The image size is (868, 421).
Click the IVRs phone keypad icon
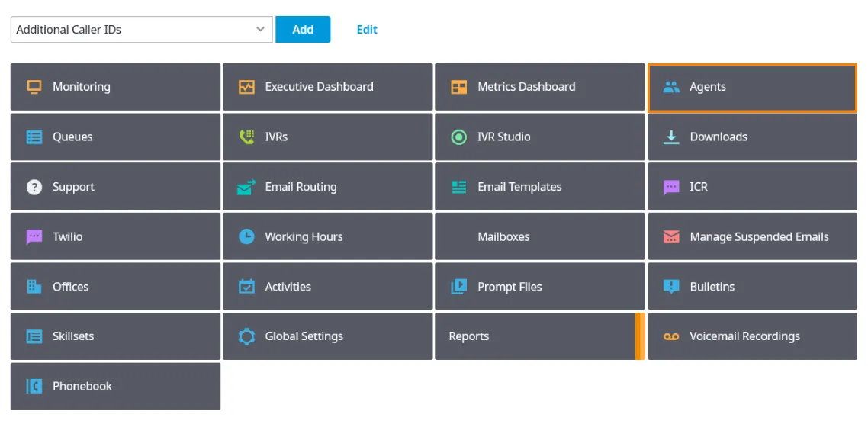(x=246, y=137)
